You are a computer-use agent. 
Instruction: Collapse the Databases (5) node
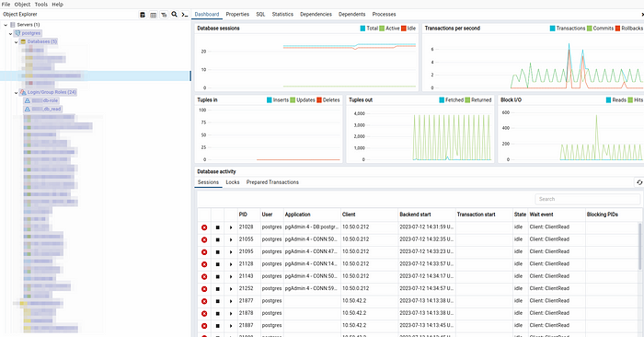tap(16, 42)
